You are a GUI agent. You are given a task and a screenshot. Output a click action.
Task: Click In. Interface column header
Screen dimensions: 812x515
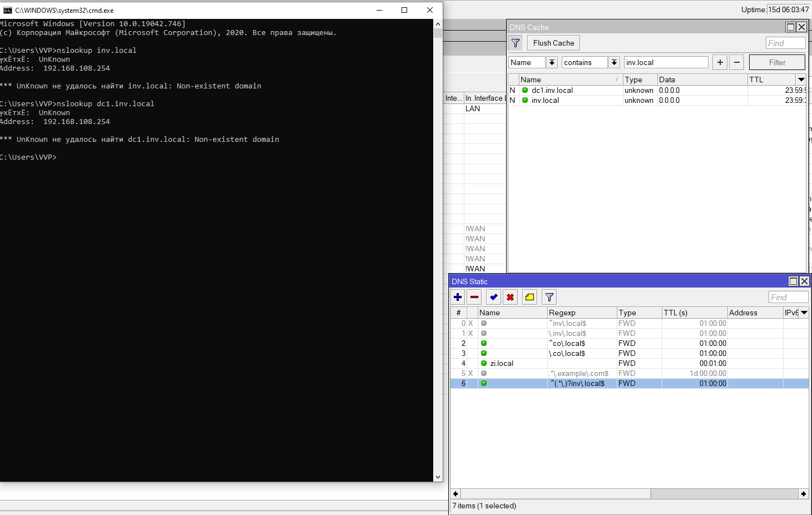coord(485,98)
